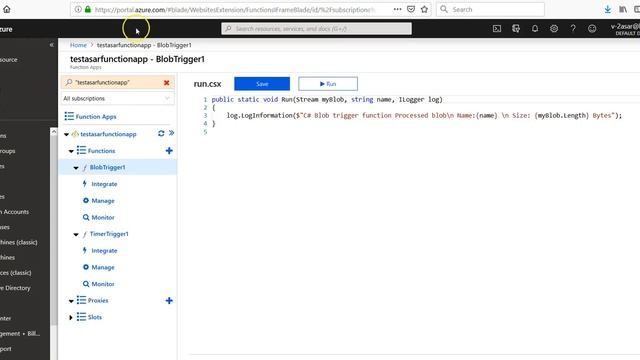Open Functions list in tree
Viewport: 640px width, 360px height.
coord(101,151)
